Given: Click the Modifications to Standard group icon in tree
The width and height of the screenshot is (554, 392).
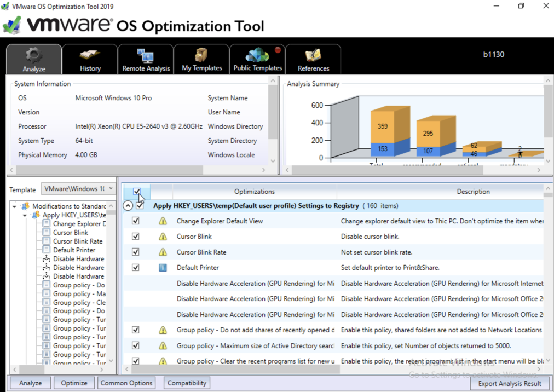Looking at the screenshot, I should (25, 206).
